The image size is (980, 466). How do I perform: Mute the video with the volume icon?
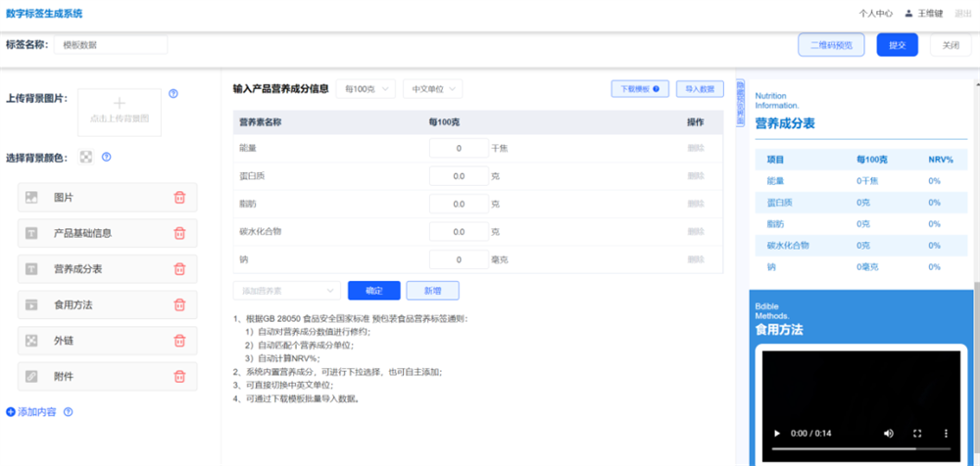pos(888,434)
